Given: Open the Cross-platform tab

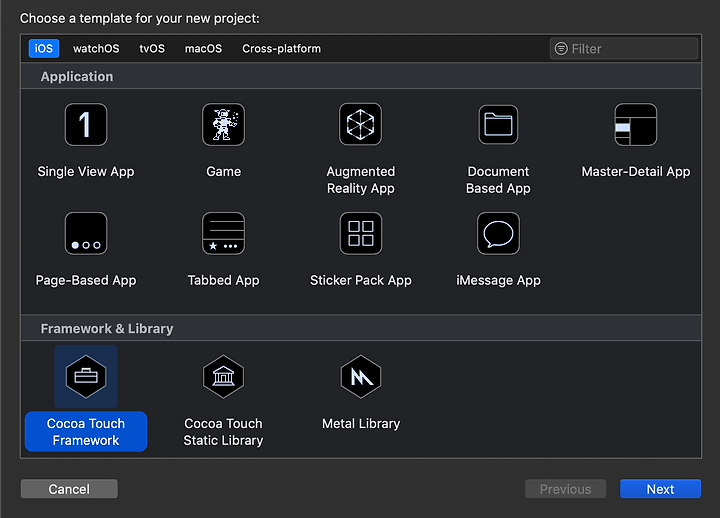Looking at the screenshot, I should click(281, 49).
